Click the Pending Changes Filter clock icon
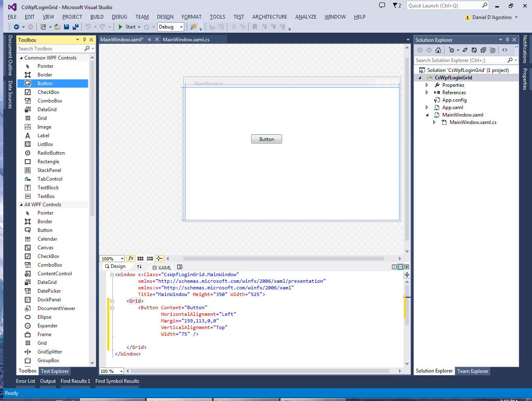 point(451,50)
